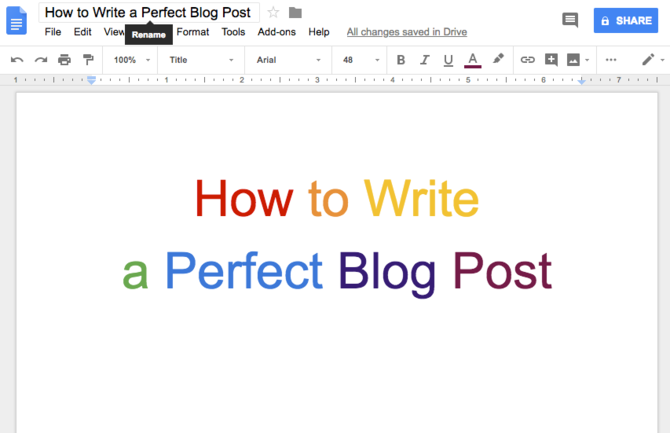Redo the last action
The image size is (670, 433).
41,60
